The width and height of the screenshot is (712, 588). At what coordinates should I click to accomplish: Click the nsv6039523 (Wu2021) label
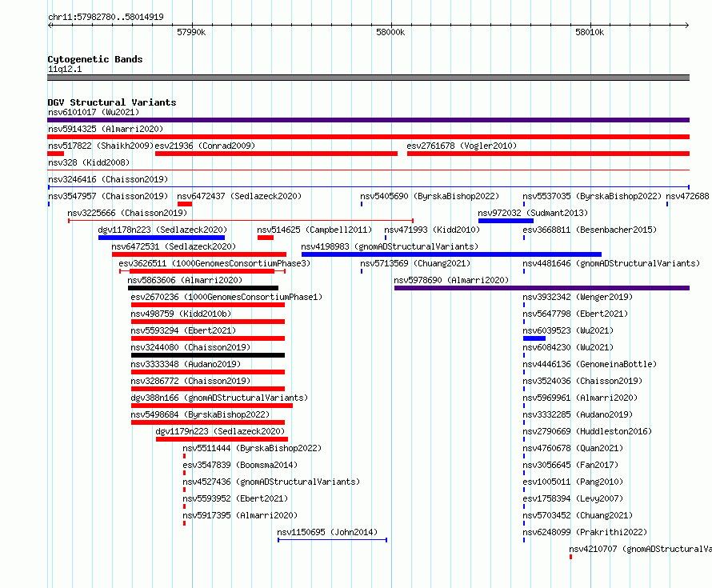click(568, 330)
